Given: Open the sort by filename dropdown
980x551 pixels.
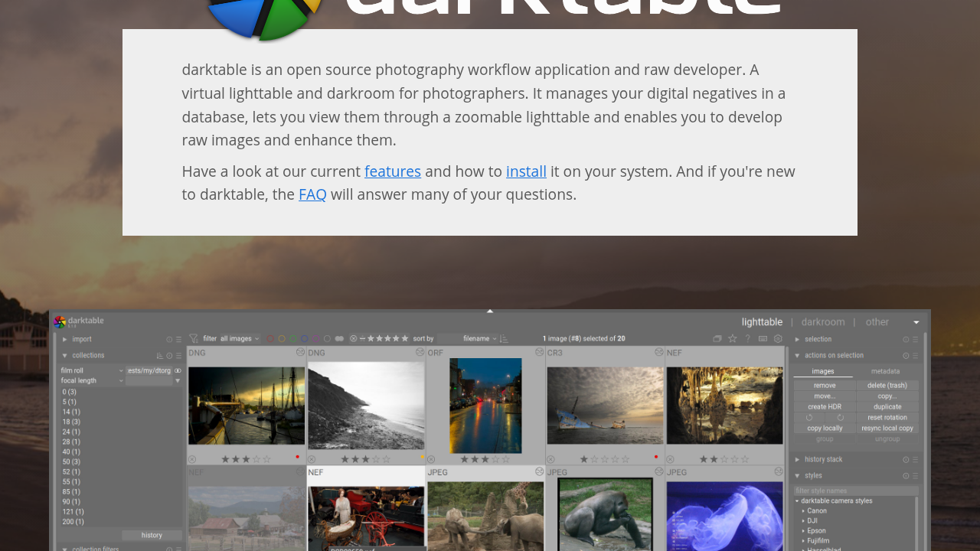Looking at the screenshot, I should (468, 338).
